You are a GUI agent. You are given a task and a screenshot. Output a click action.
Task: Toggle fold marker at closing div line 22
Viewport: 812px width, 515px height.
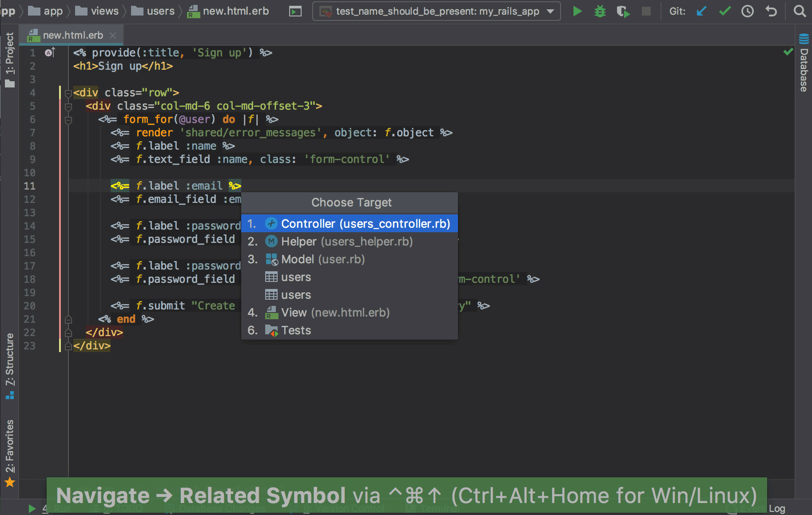[x=68, y=333]
